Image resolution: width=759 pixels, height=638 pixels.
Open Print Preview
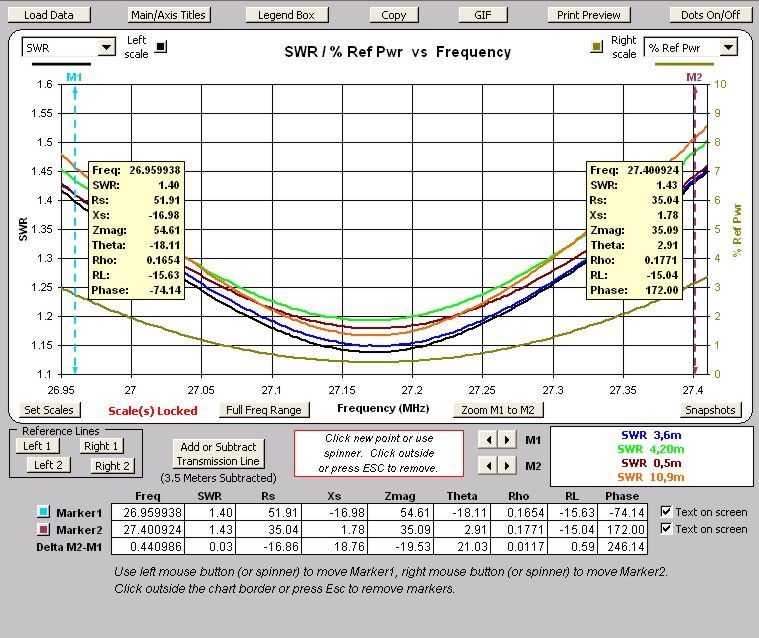click(x=589, y=15)
